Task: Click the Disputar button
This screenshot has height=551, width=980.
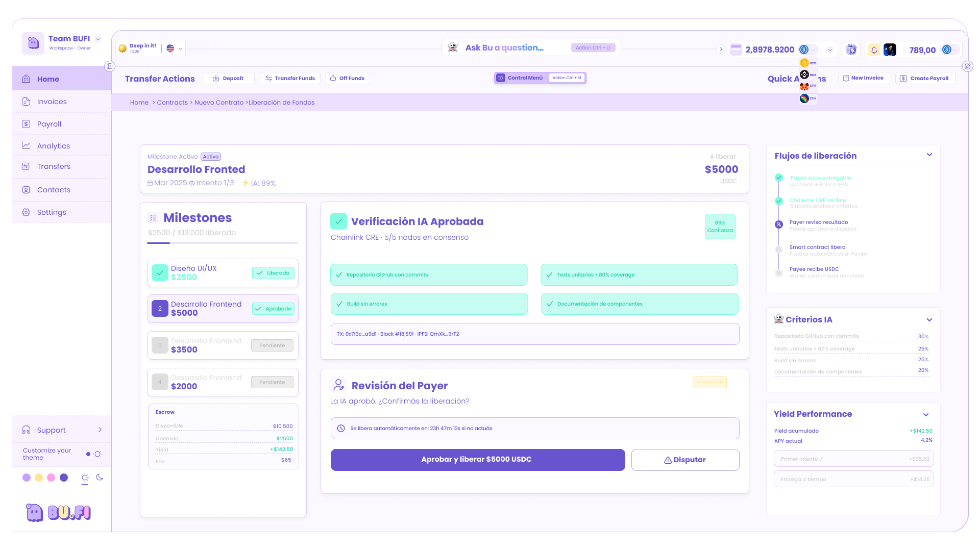Action: click(685, 460)
